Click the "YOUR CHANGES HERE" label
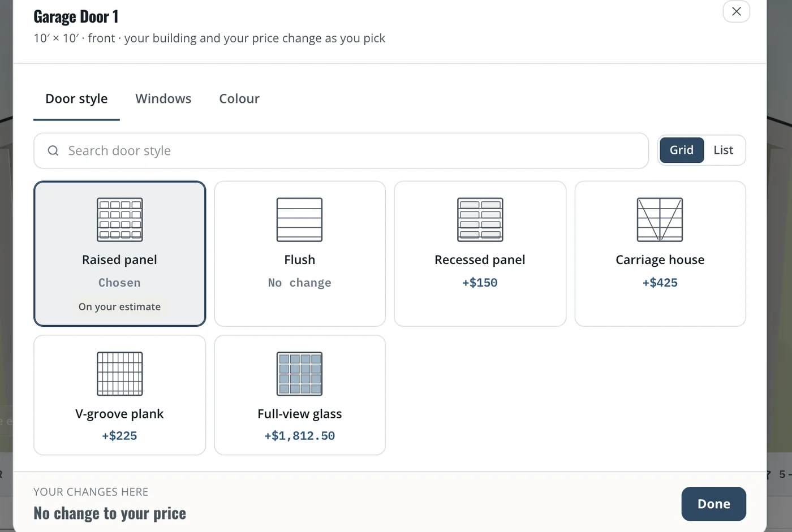This screenshot has height=532, width=792. [x=91, y=492]
